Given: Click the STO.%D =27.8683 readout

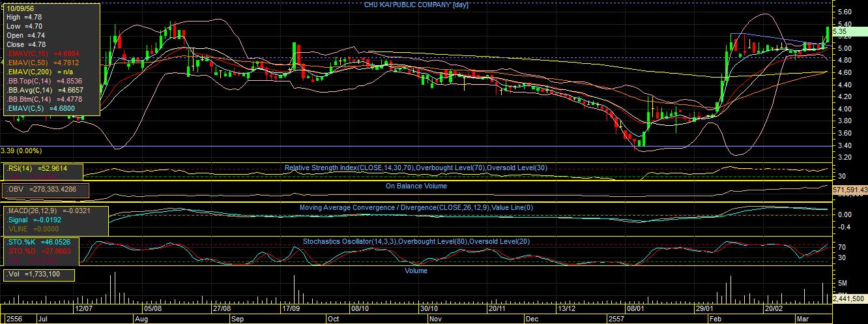Looking at the screenshot, I should click(38, 250).
